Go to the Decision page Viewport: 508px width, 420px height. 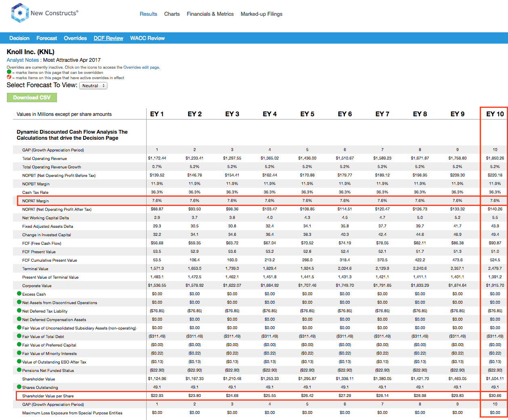pyautogui.click(x=19, y=38)
